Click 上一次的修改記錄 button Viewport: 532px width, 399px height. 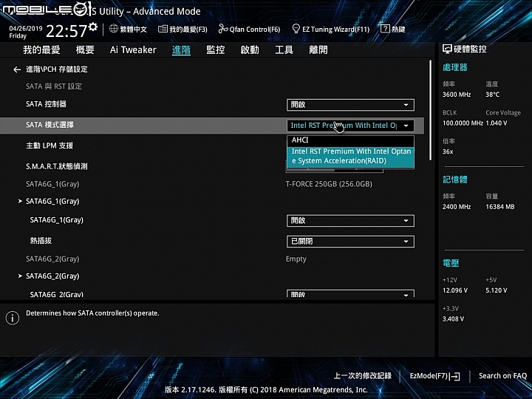pos(363,376)
